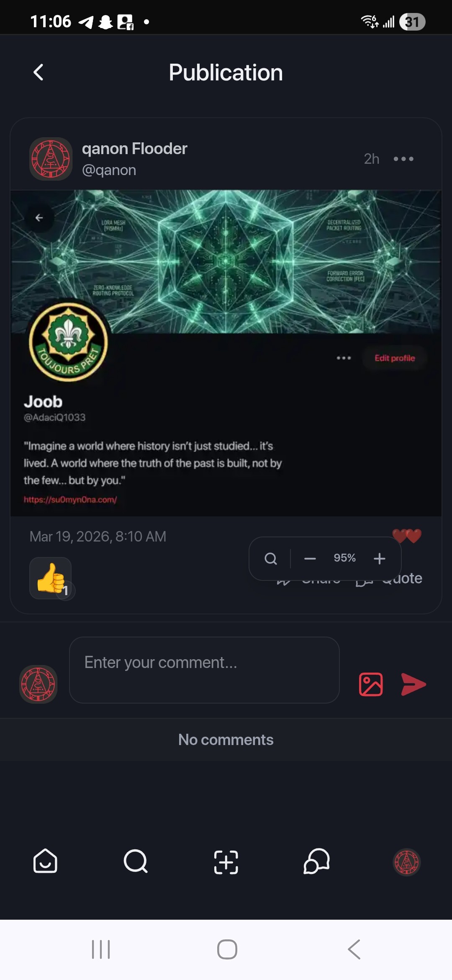Screen dimensions: 452x980
Task: Open your profile from the bottom bar avatar
Action: pyautogui.click(x=407, y=862)
